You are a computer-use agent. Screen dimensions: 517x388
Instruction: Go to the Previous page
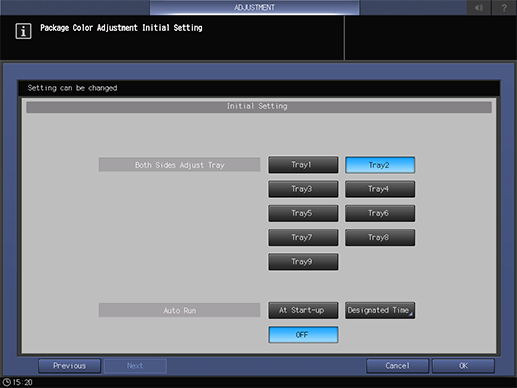[69, 366]
